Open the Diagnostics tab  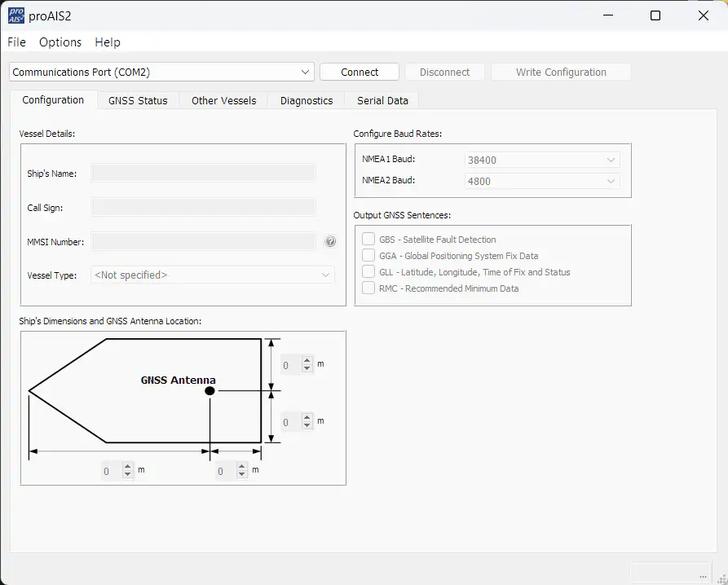click(307, 100)
